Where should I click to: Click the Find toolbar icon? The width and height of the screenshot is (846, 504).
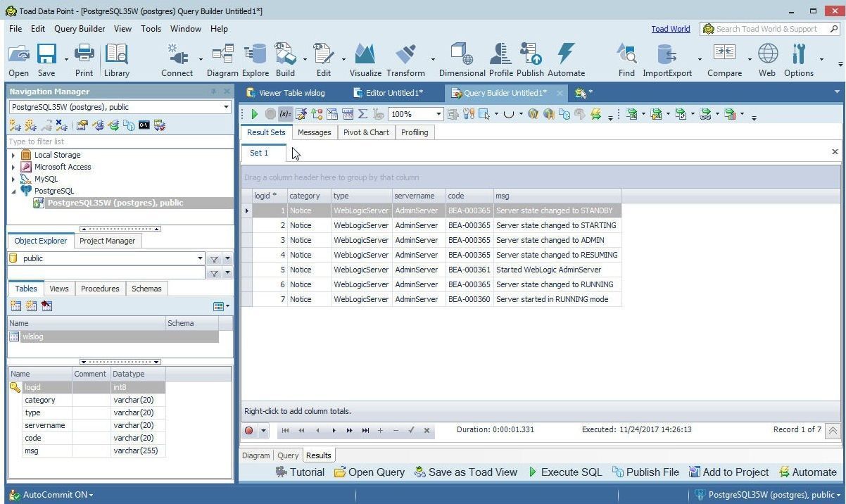[x=626, y=60]
